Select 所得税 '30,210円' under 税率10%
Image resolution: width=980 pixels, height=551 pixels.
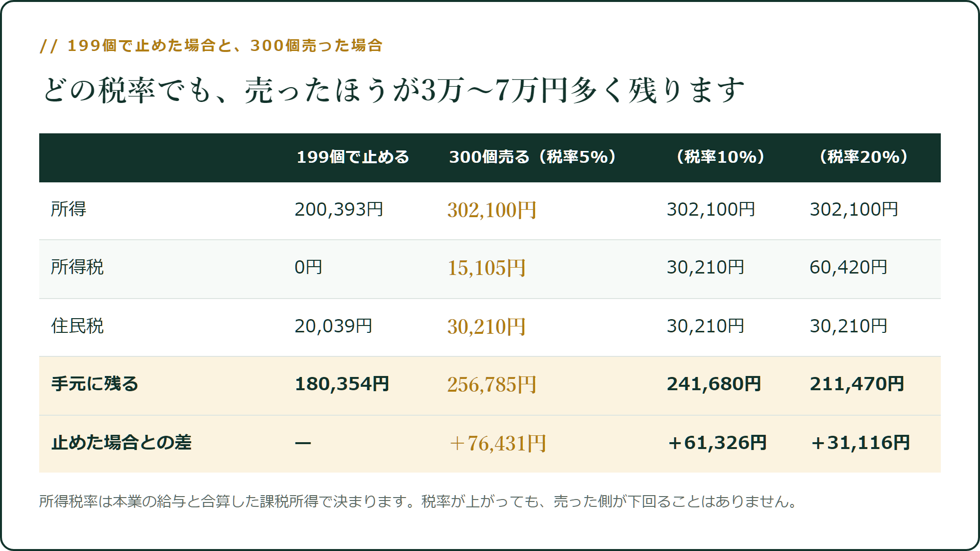click(x=706, y=267)
